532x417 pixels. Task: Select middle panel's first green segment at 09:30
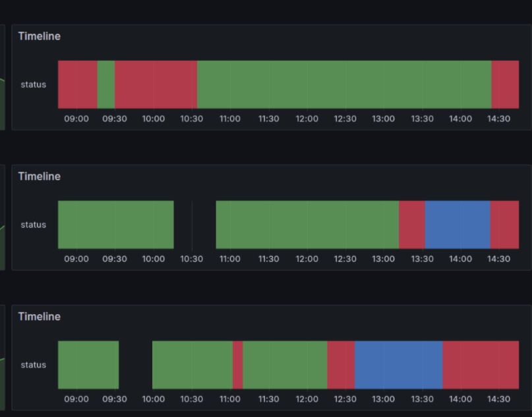[x=116, y=225]
